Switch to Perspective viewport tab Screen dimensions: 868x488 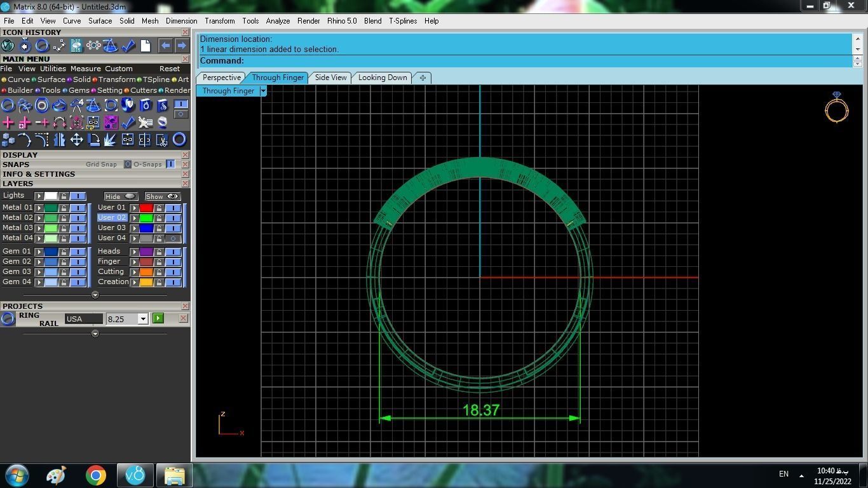tap(222, 78)
